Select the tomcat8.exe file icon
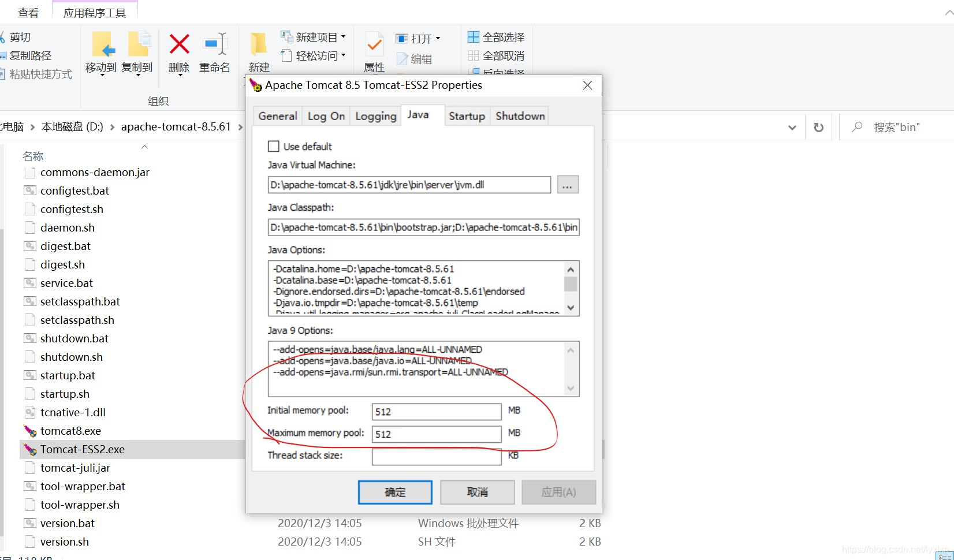 30,431
